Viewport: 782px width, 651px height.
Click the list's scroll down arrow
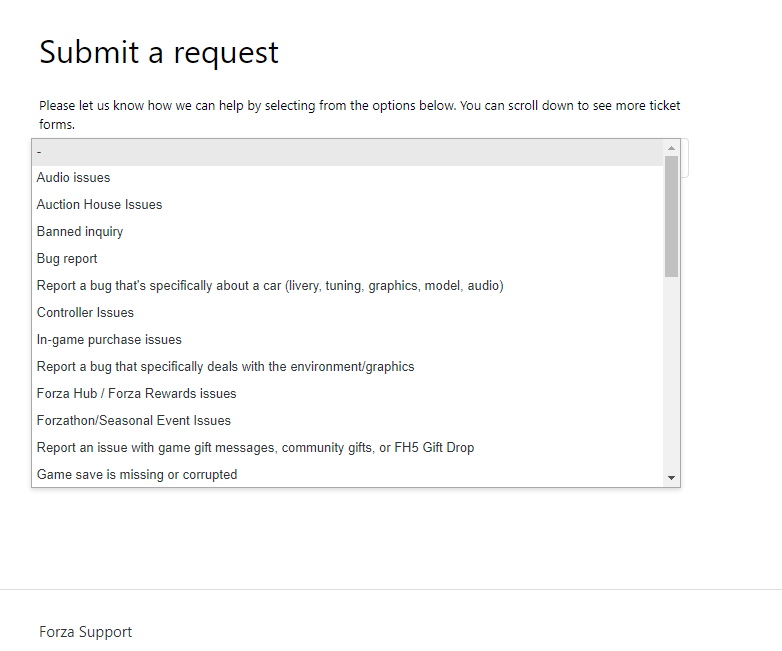[x=671, y=479]
